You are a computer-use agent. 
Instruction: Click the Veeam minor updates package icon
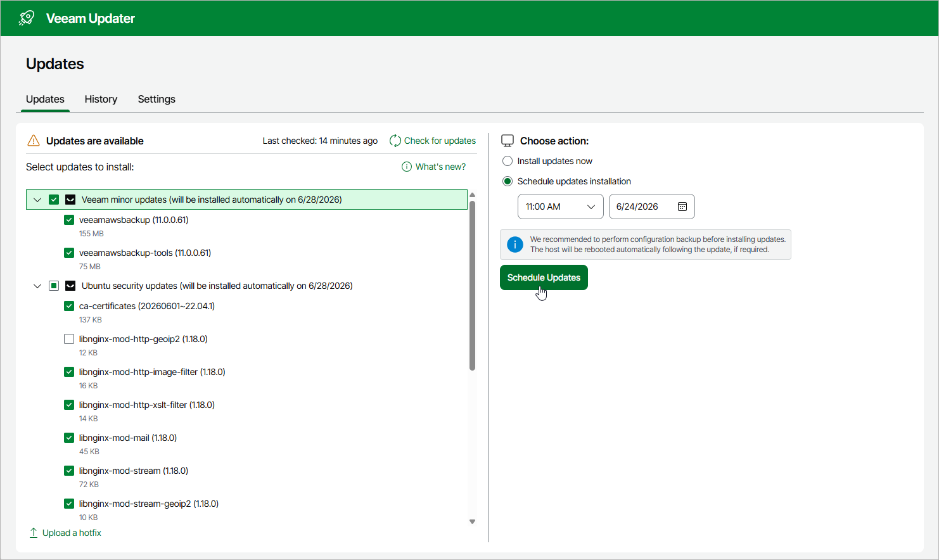70,200
